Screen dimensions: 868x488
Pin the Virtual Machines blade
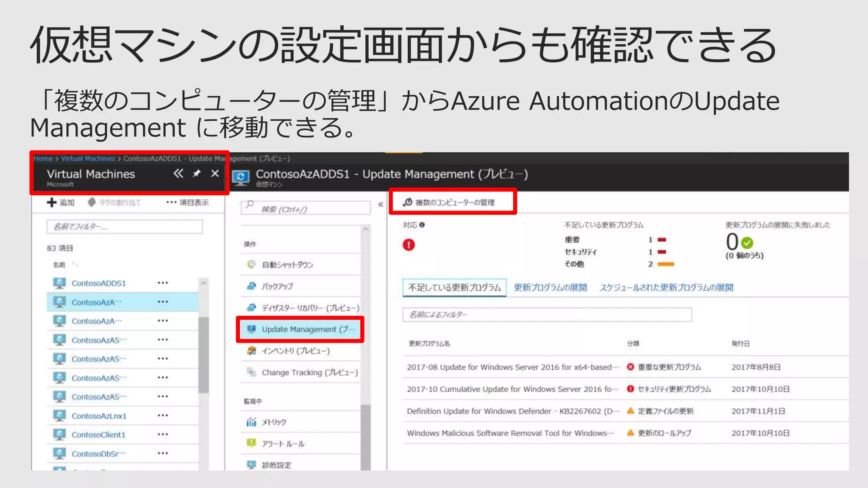point(197,174)
